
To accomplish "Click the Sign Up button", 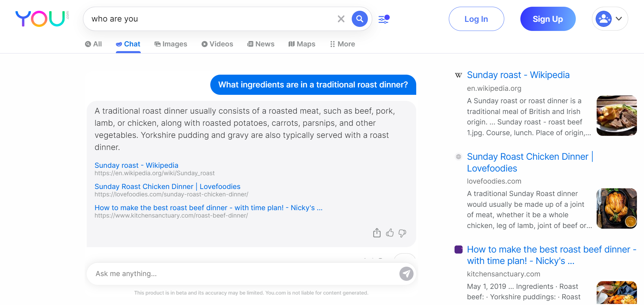I will coord(548,19).
